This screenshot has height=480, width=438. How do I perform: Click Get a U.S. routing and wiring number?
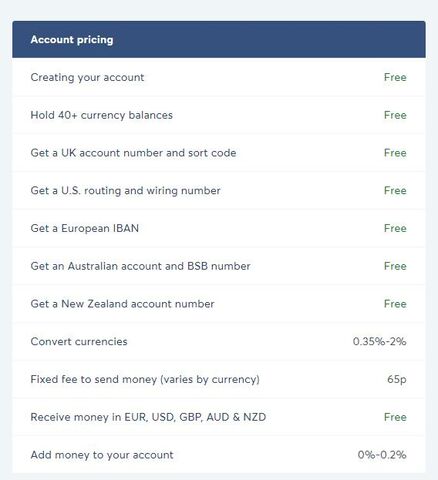click(x=125, y=191)
